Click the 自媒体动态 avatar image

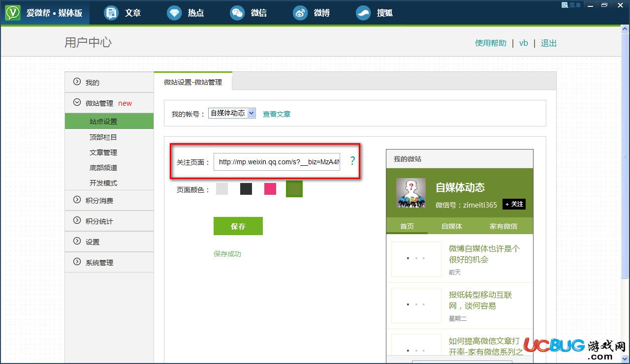(x=411, y=193)
